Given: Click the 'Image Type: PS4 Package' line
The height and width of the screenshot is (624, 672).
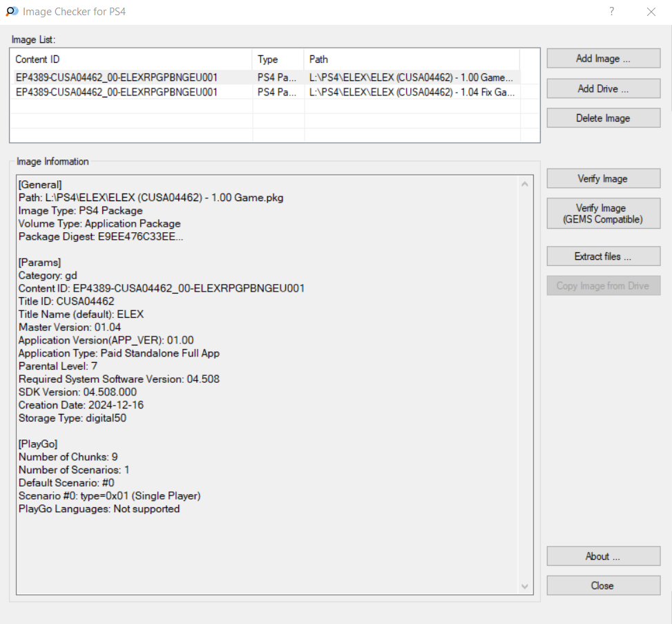Looking at the screenshot, I should (81, 211).
